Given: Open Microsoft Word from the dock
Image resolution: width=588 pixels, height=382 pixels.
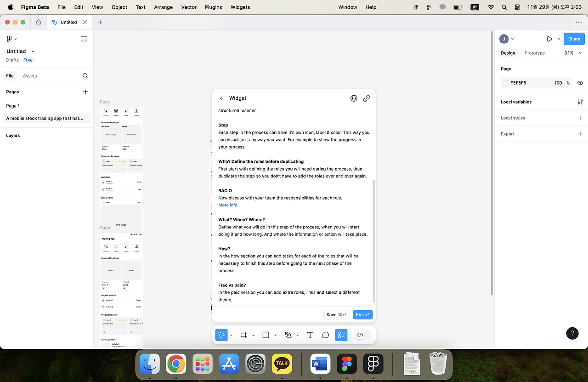Looking at the screenshot, I should pos(321,364).
